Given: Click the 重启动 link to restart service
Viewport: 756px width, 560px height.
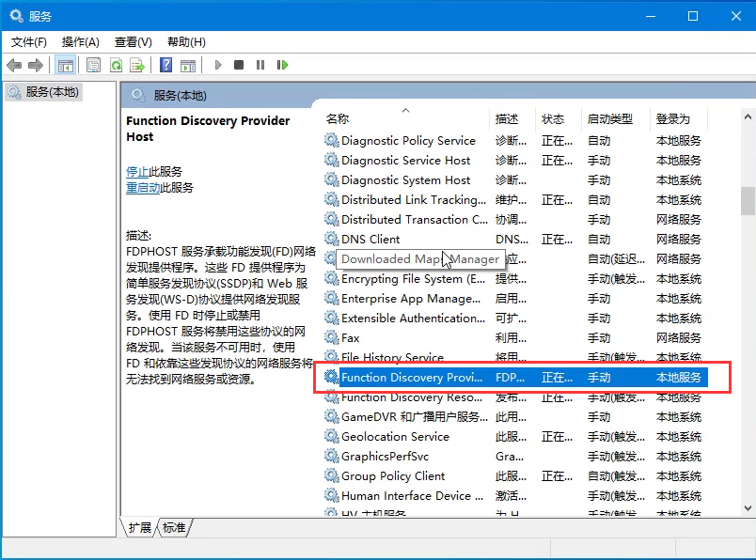Looking at the screenshot, I should coord(143,188).
